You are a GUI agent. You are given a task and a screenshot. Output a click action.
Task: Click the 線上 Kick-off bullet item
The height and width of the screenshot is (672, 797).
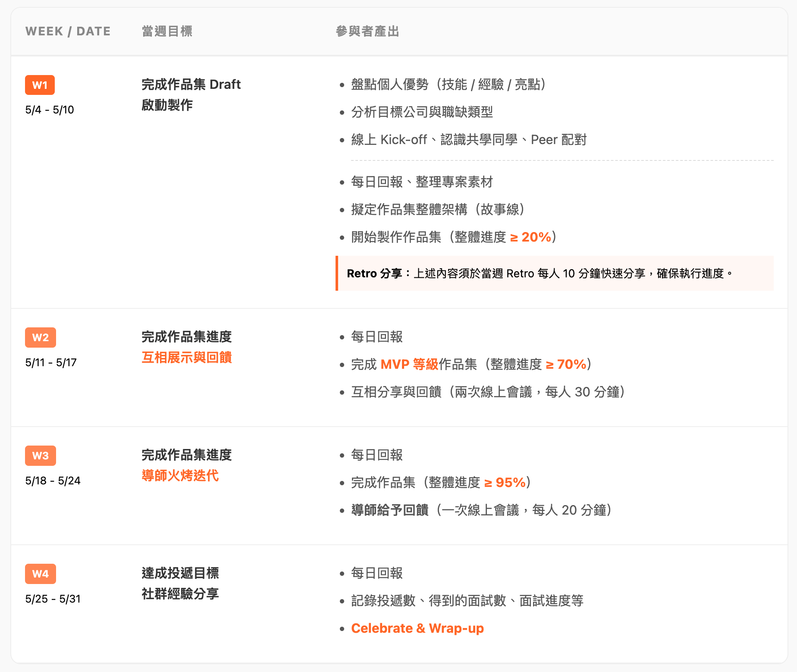pyautogui.click(x=468, y=140)
